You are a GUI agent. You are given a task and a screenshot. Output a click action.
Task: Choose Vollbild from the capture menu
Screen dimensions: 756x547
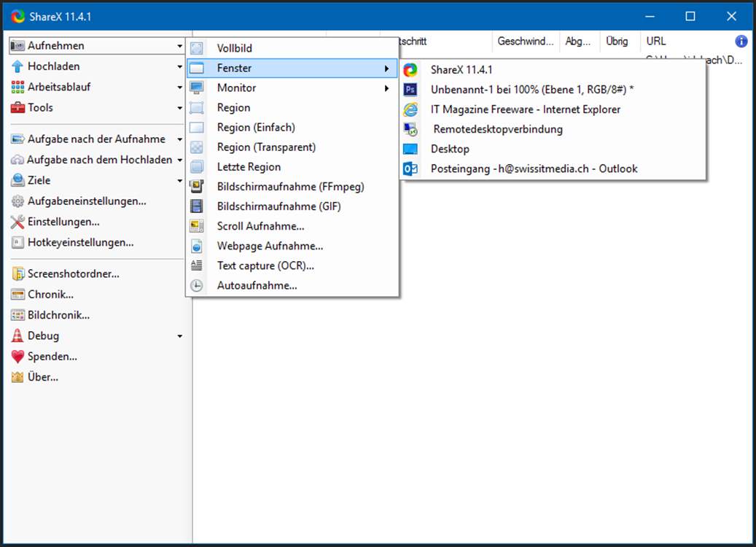(292, 48)
